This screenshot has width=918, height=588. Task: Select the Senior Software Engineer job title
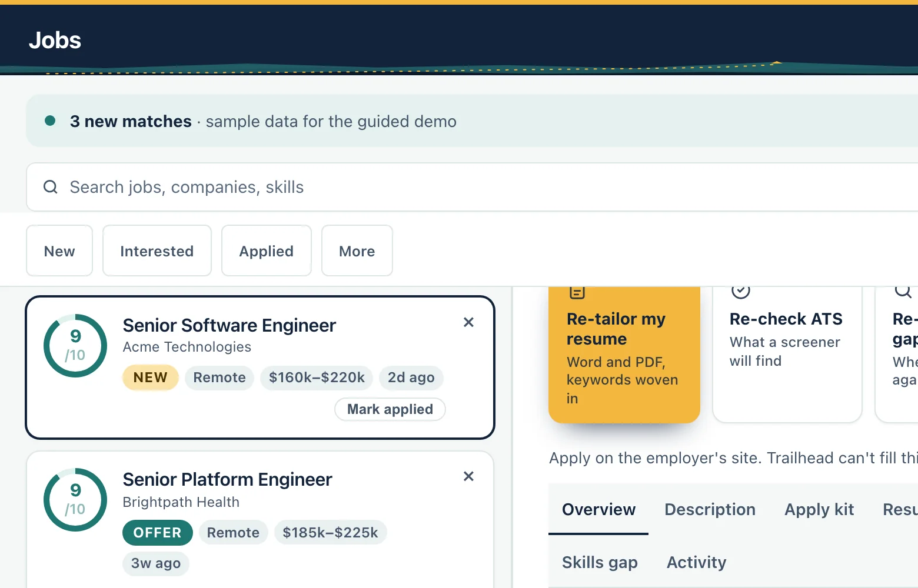[229, 325]
